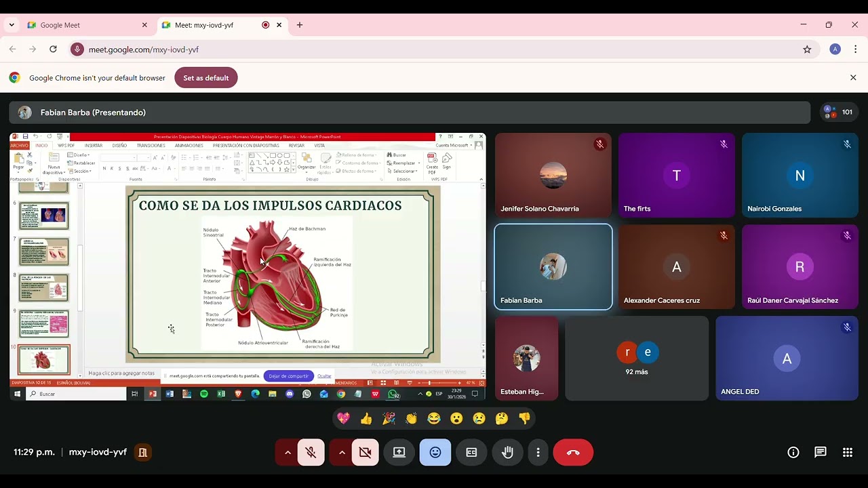Open ANIMACIONES tab in shared PowerPoint

[x=189, y=145]
